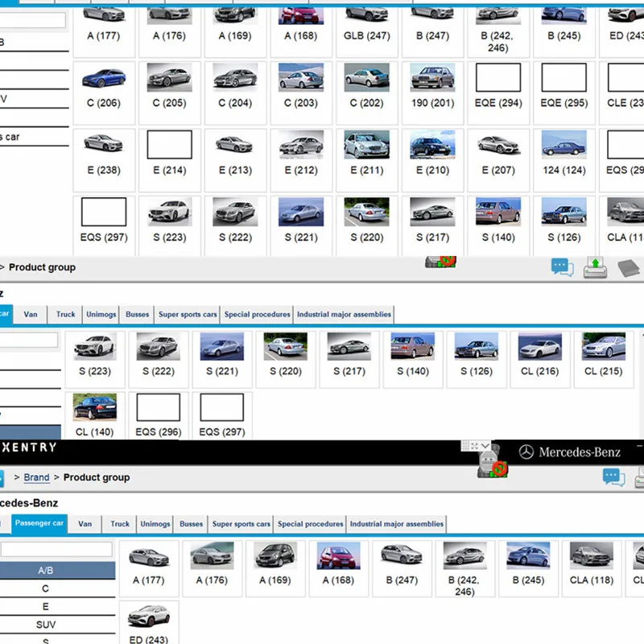
Task: Click the Mercedes-Benz star logo
Action: click(x=526, y=452)
